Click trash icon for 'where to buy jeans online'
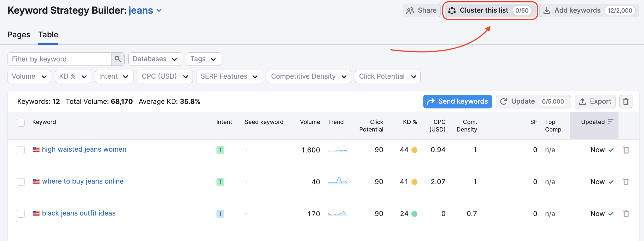This screenshot has width=644, height=241. point(626,182)
